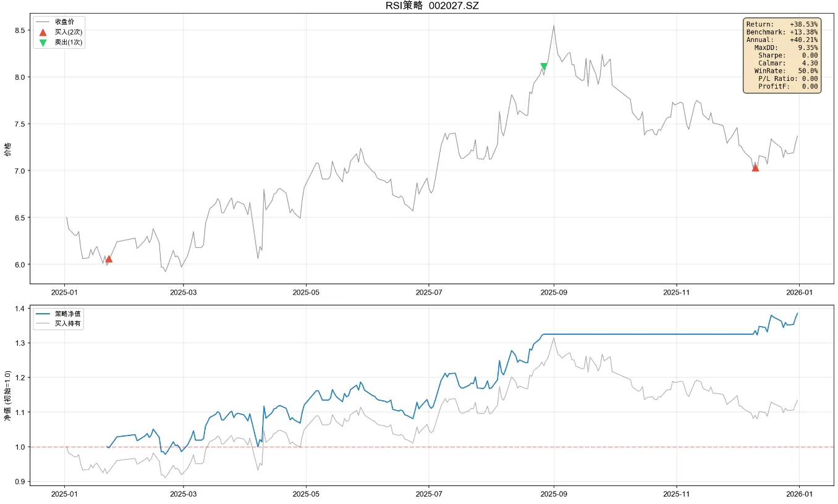Click the red buy triangle in January 2025
Image resolution: width=838 pixels, height=504 pixels.
point(109,259)
